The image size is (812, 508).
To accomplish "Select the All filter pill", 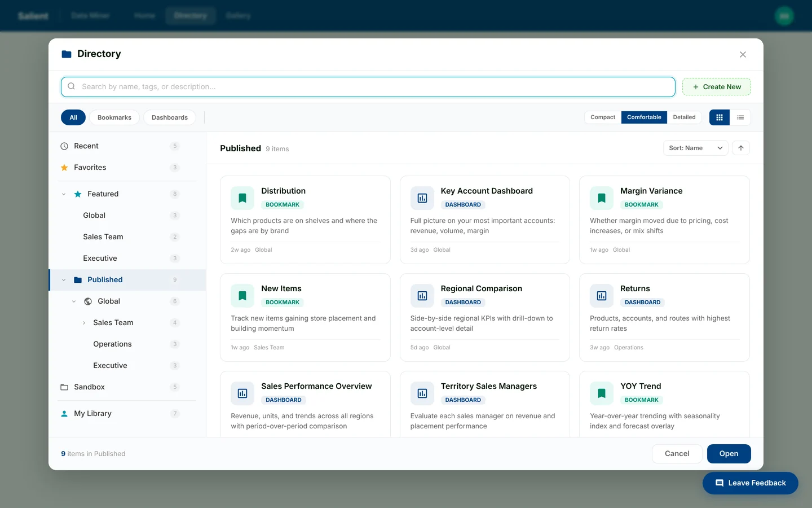I will (x=73, y=117).
